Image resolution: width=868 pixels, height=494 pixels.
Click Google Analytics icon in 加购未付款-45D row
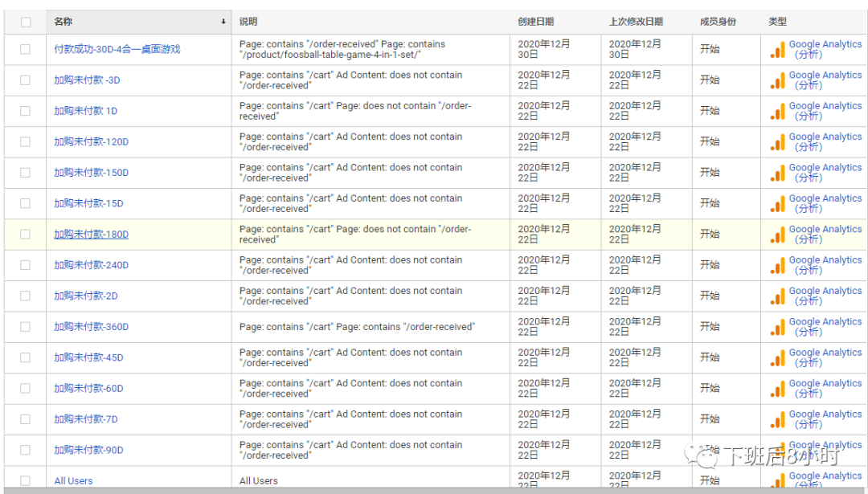coord(777,359)
